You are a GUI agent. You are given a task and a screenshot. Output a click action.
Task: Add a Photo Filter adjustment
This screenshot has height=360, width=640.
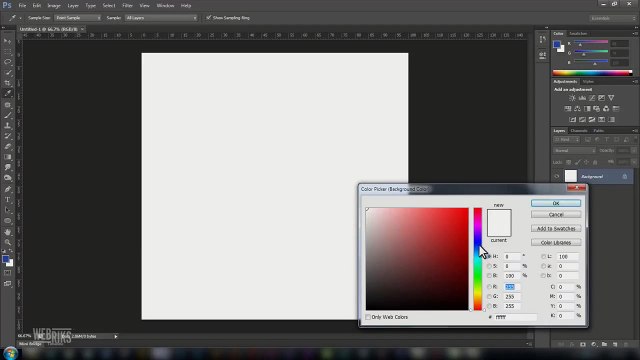pyautogui.click(x=597, y=109)
